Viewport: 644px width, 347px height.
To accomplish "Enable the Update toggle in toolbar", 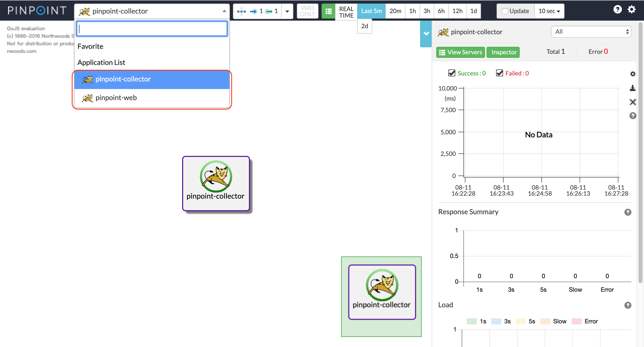I will (x=504, y=11).
